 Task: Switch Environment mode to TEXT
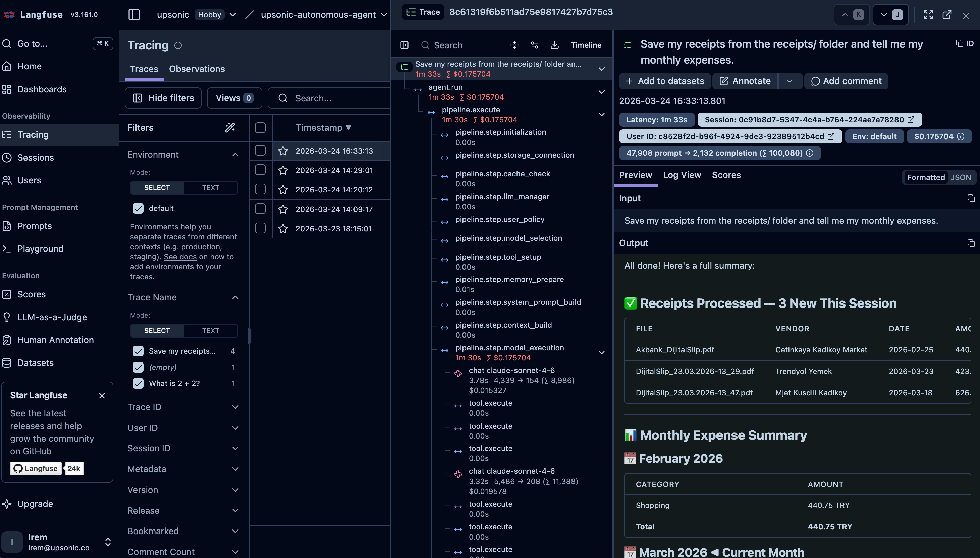[x=210, y=188]
